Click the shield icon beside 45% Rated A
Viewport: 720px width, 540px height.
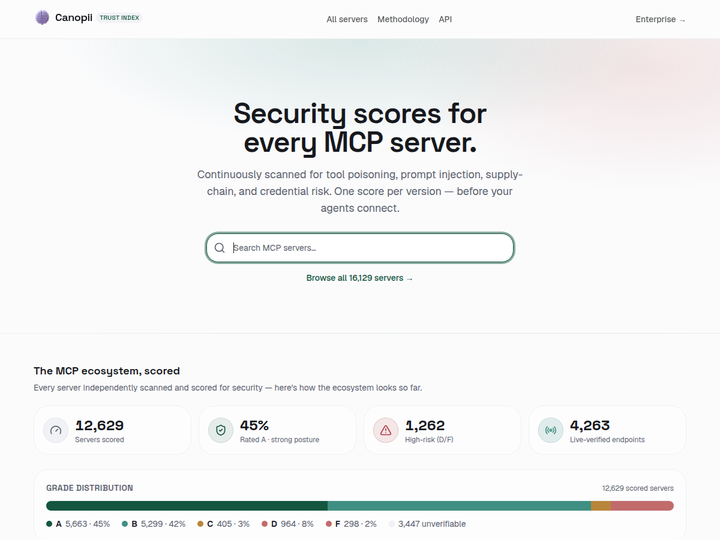pyautogui.click(x=220, y=430)
